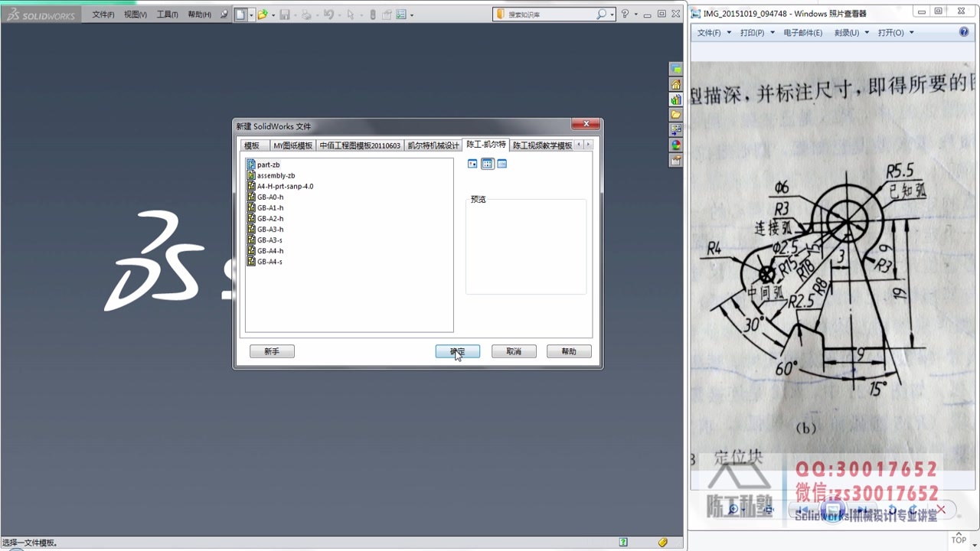Viewport: 980px width, 551px height.
Task: Click the SolidWorks help question mark icon
Action: [626, 14]
